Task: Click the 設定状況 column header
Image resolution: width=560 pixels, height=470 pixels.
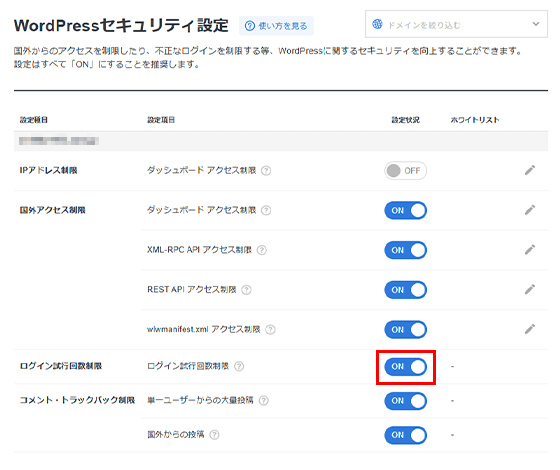Action: click(x=405, y=120)
